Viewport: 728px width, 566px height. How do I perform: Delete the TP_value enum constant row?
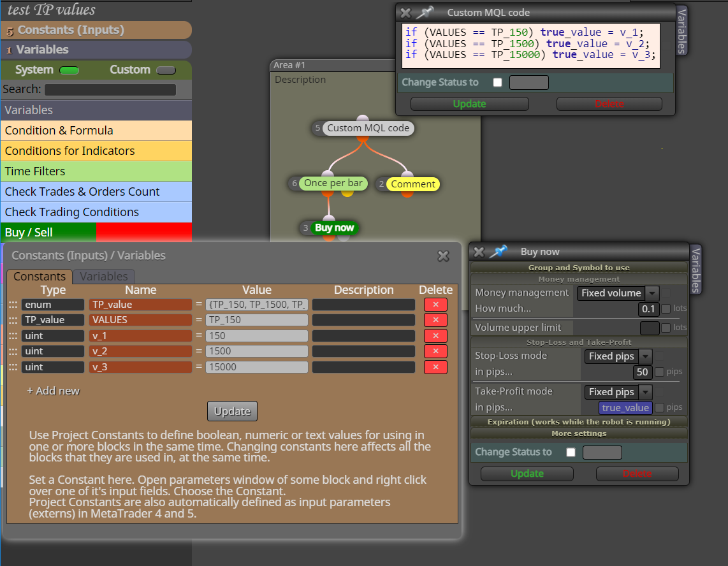pyautogui.click(x=435, y=305)
